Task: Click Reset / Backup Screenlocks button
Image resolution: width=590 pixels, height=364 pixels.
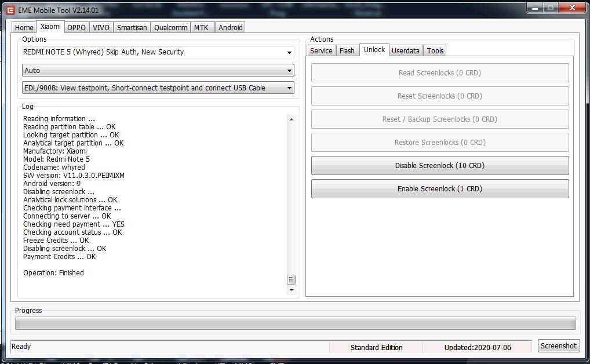Action: (440, 119)
